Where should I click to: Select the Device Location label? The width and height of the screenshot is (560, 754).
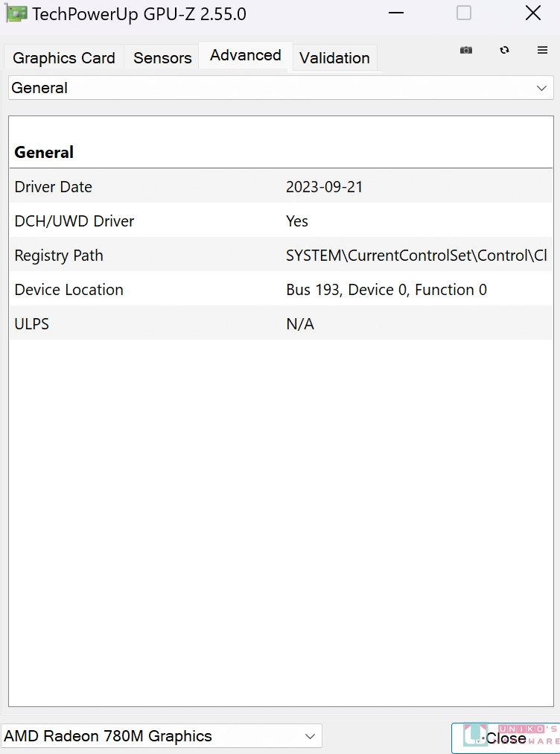click(69, 290)
